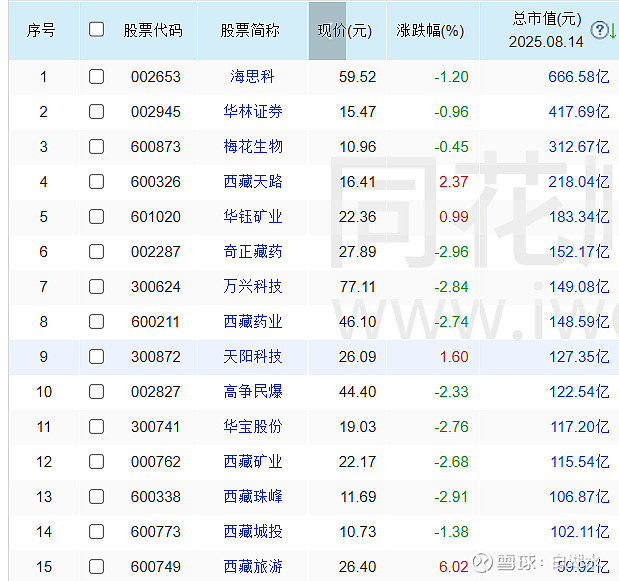Click market value 666.58亿

pos(579,77)
